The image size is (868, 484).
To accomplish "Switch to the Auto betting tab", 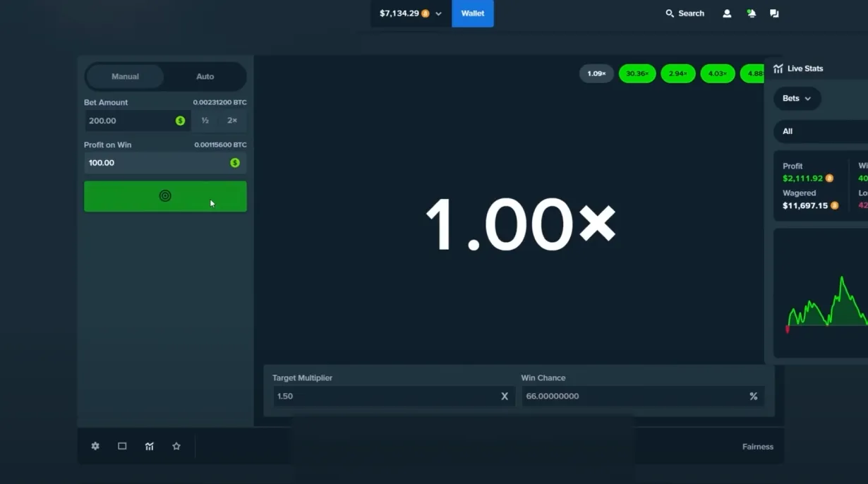I will pyautogui.click(x=205, y=76).
